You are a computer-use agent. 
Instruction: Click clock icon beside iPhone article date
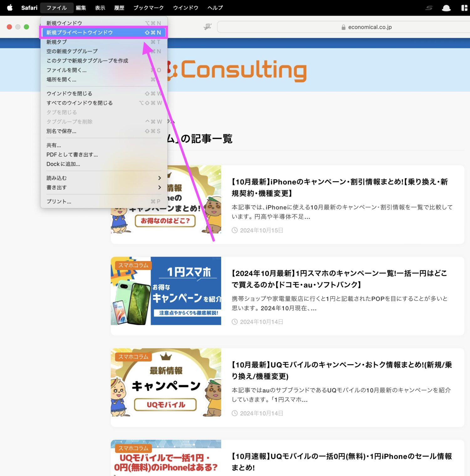(235, 230)
